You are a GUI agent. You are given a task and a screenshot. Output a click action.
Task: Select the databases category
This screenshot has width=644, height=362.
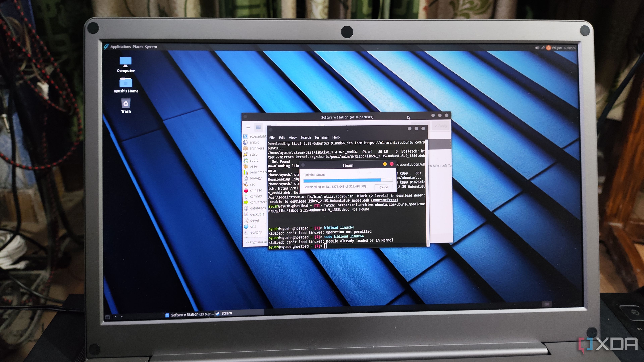(x=255, y=208)
